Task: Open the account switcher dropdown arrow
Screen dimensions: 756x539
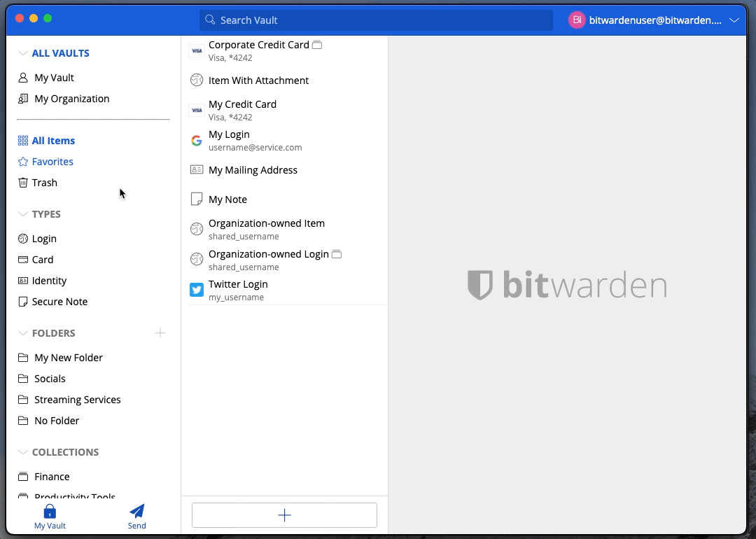Action: click(734, 20)
